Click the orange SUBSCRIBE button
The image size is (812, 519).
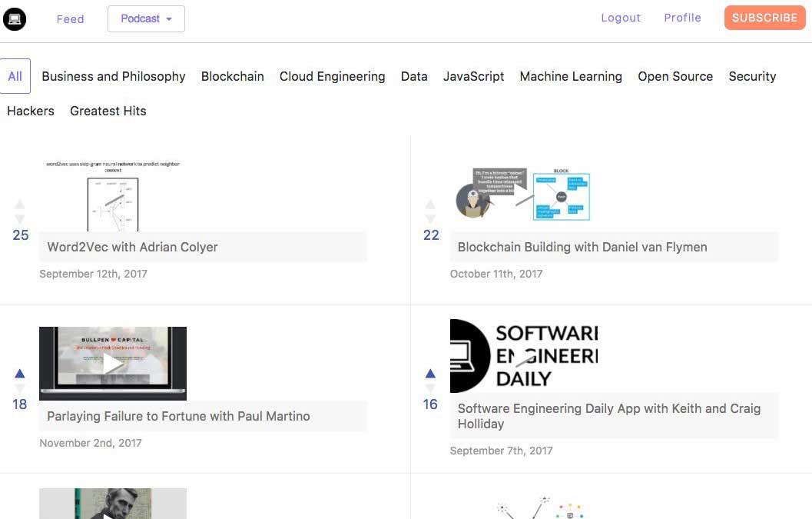point(764,18)
